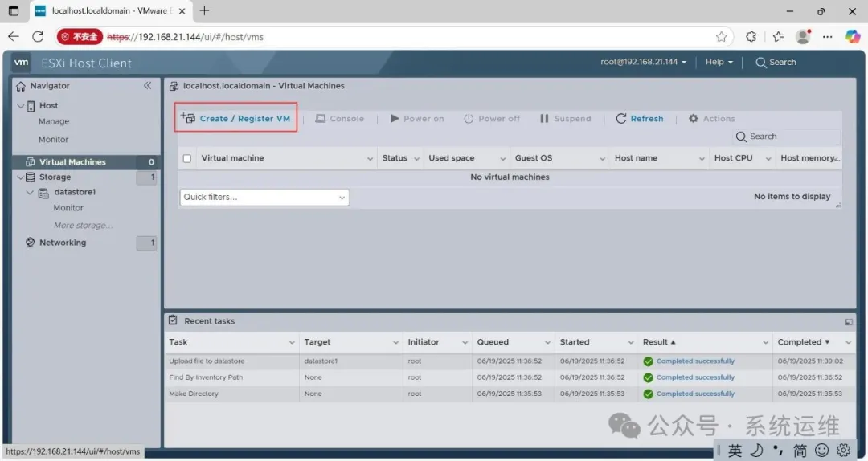Click the browser back arrow
Image resolution: width=868 pixels, height=461 pixels.
coord(14,36)
